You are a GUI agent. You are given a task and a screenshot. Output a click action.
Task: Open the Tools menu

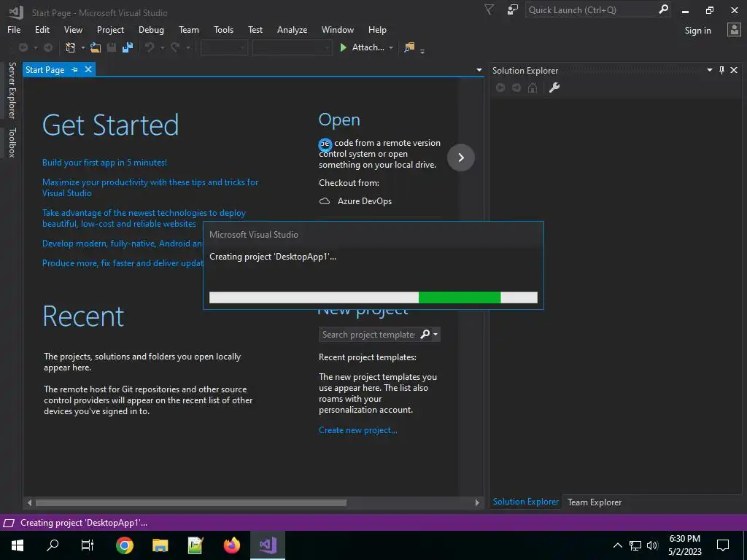(x=223, y=29)
